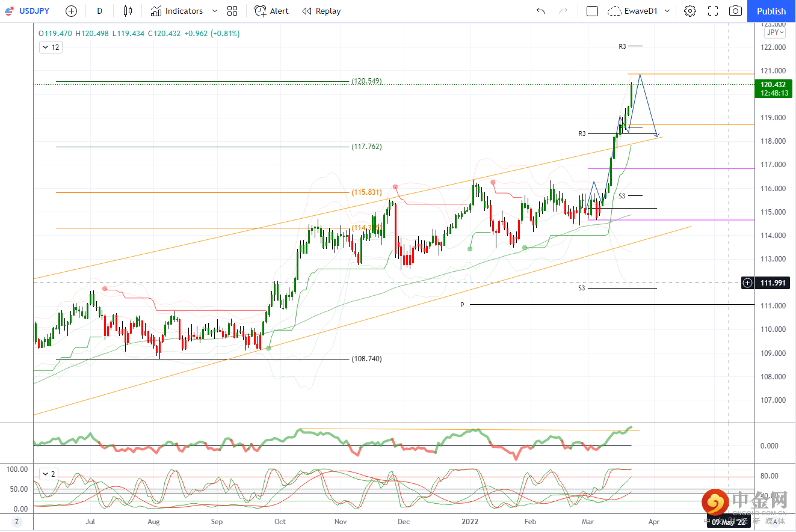The height and width of the screenshot is (532, 796).
Task: Open the candlestick chart style icon
Action: (127, 11)
